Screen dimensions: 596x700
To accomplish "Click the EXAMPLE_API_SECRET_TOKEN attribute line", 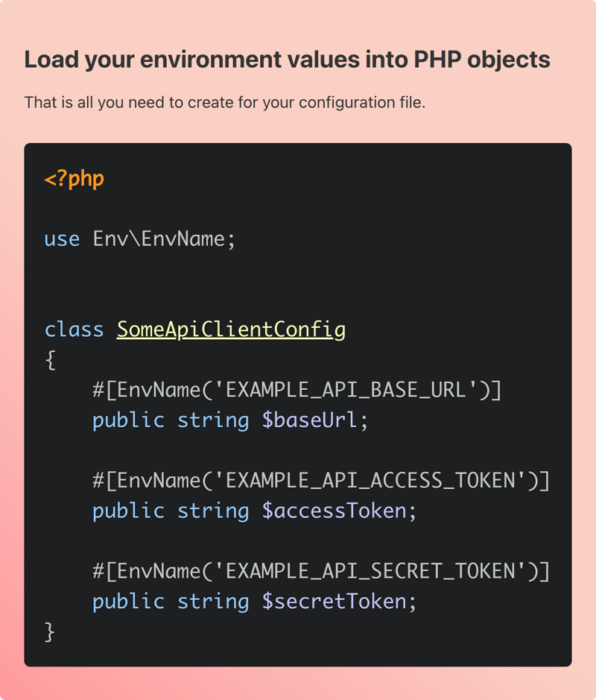I will point(321,572).
